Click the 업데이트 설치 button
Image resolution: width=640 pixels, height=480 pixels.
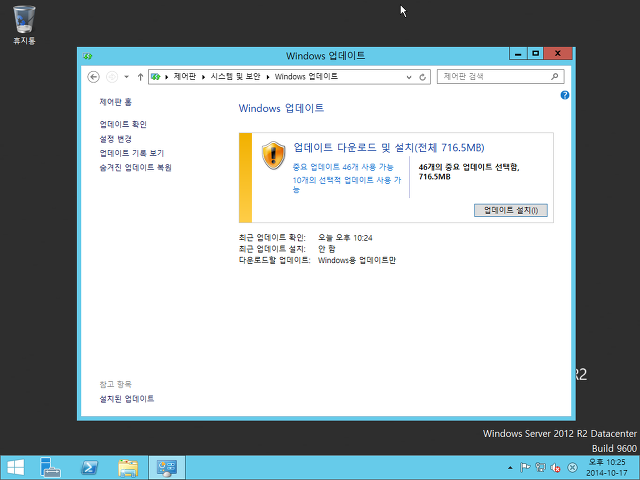(511, 210)
